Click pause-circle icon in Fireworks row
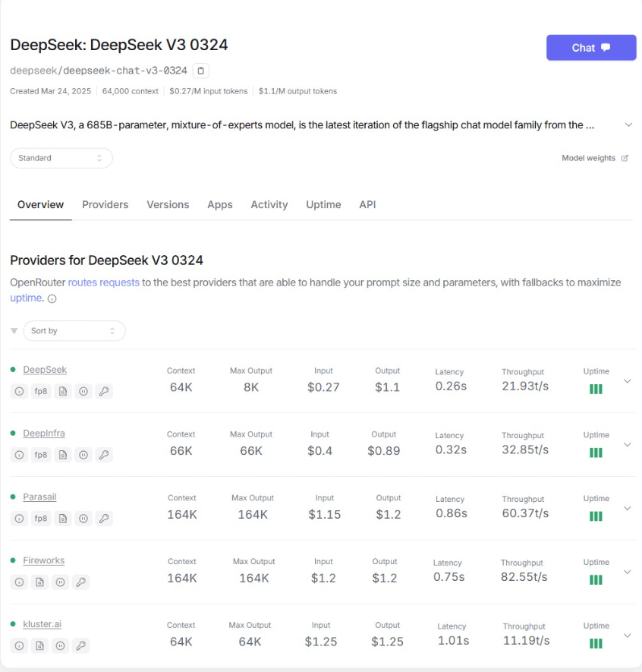Image resolution: width=642 pixels, height=672 pixels. click(x=61, y=582)
